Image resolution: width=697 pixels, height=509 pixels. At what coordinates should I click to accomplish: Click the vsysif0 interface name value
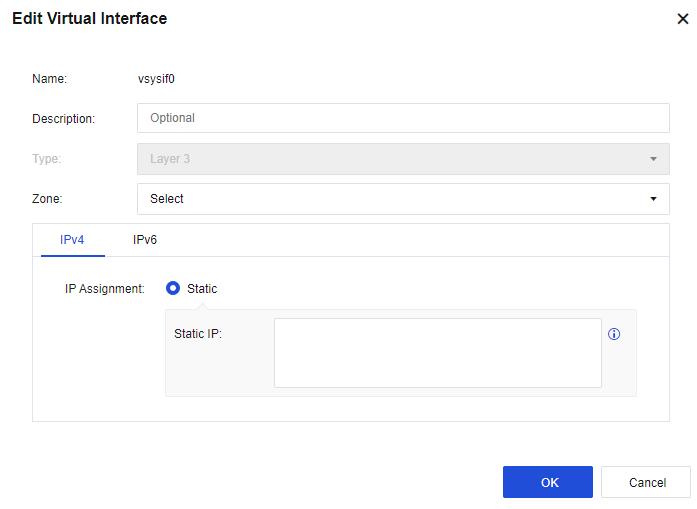pyautogui.click(x=156, y=77)
